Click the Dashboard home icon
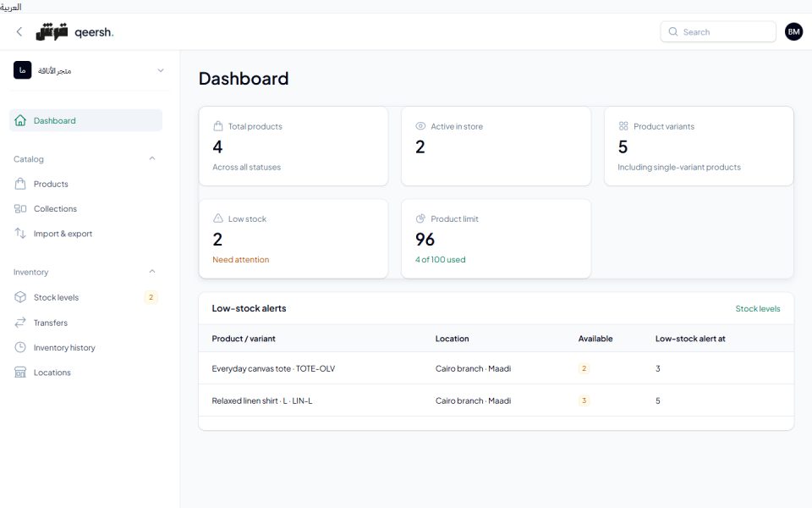 [x=20, y=120]
